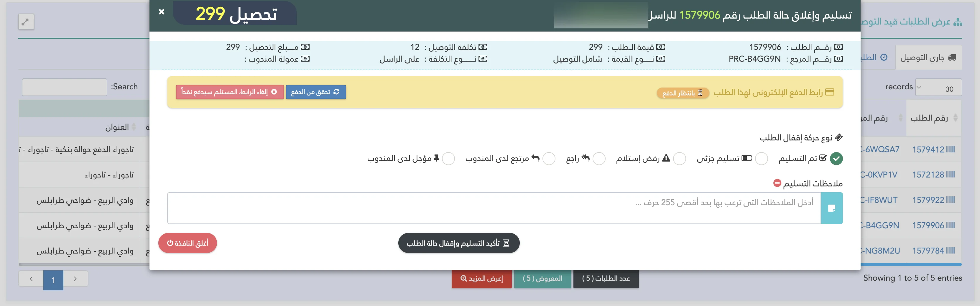Select the 'تسليم جزئى' radio option
Image resolution: width=980 pixels, height=306 pixels.
(761, 158)
